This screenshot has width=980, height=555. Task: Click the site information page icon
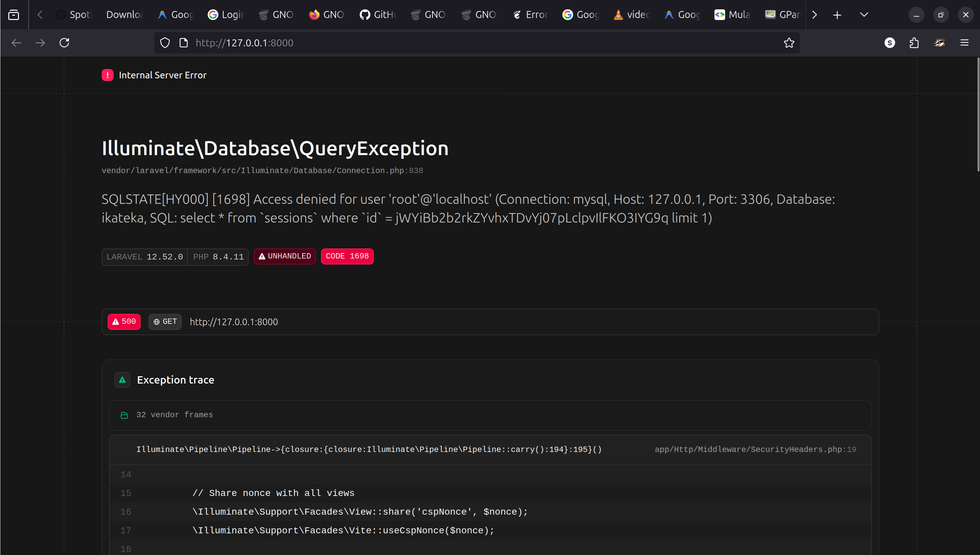click(x=184, y=43)
